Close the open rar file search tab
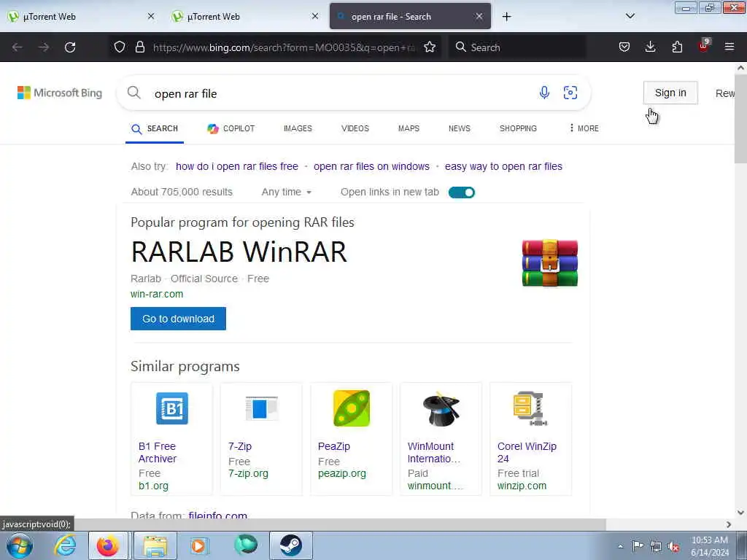Image resolution: width=747 pixels, height=560 pixels. coord(479,16)
